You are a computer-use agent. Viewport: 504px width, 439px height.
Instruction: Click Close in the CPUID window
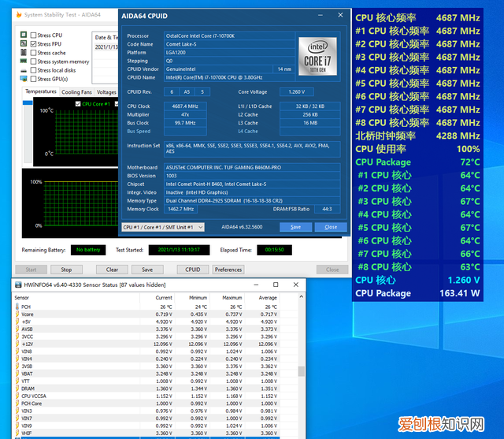point(331,227)
